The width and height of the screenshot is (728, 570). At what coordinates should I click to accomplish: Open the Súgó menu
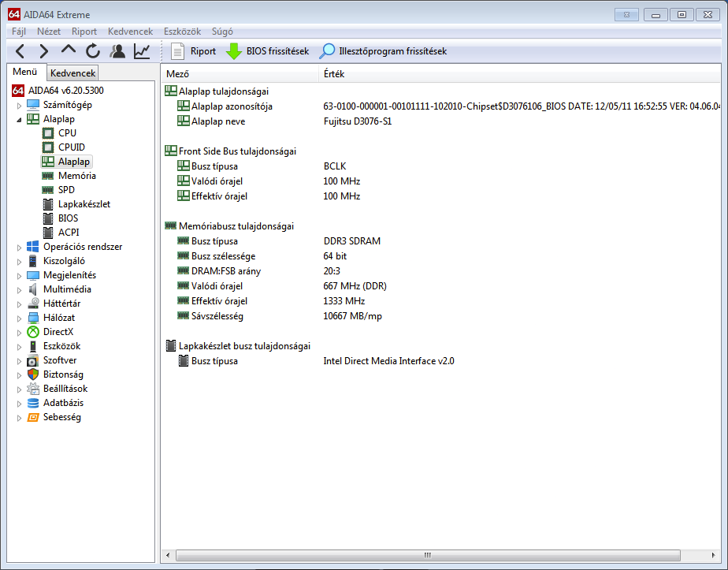pyautogui.click(x=222, y=31)
